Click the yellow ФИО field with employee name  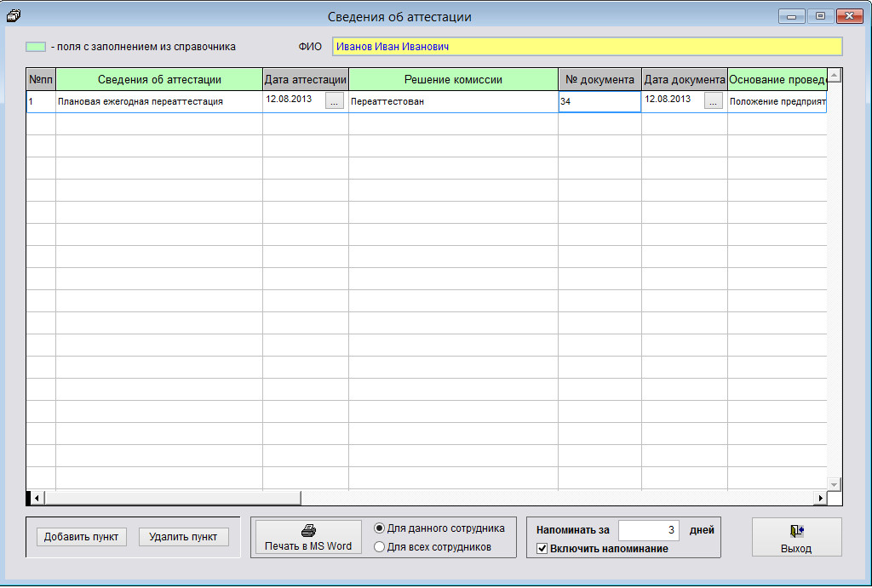(x=587, y=47)
